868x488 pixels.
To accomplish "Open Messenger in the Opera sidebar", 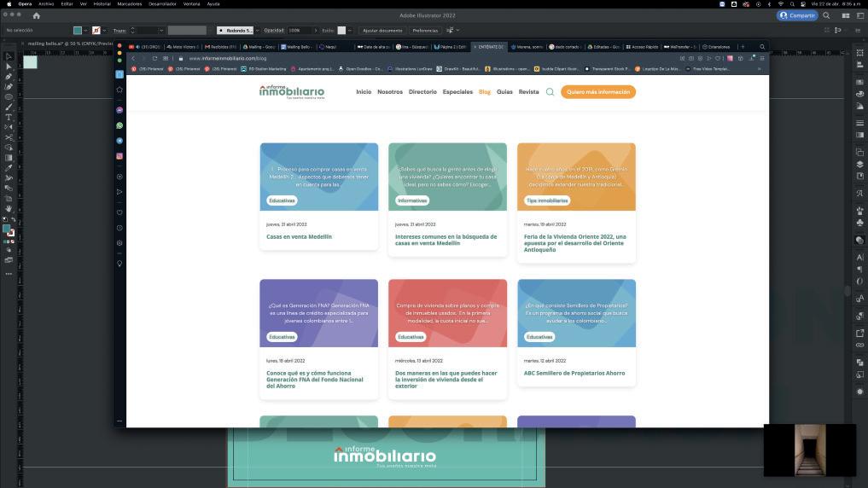I will pyautogui.click(x=119, y=110).
